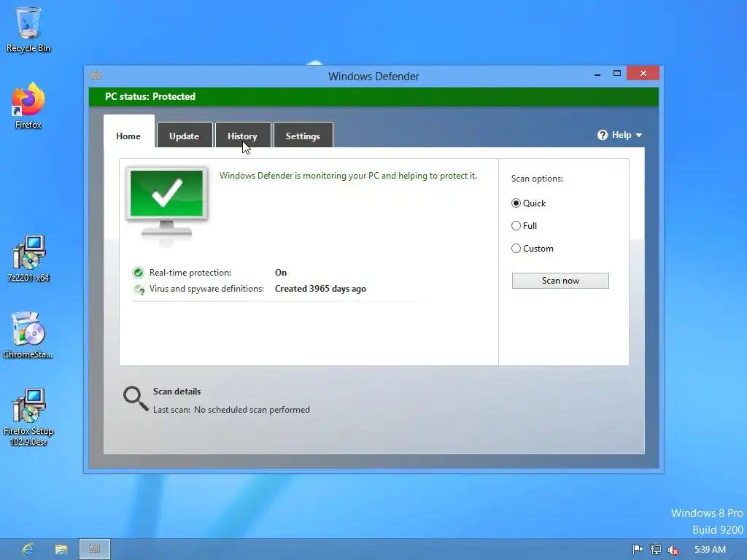Minimize the Windows Defender window
This screenshot has width=747, height=560.
click(x=597, y=74)
